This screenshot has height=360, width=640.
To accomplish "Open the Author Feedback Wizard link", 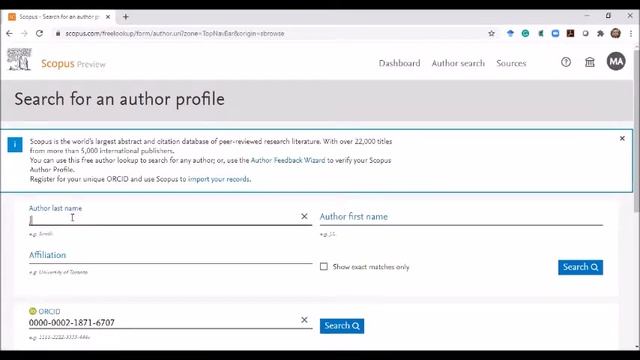I will click(288, 160).
